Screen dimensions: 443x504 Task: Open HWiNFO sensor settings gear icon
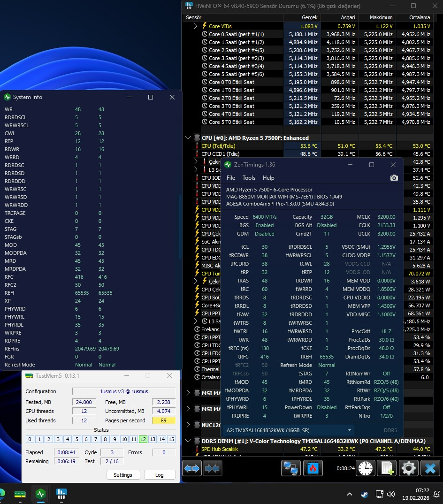[x=409, y=468]
